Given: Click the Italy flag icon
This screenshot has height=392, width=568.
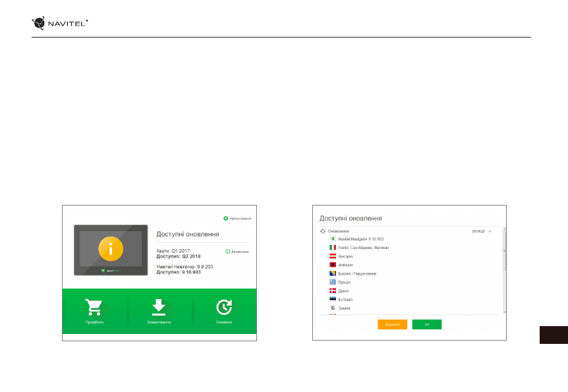Looking at the screenshot, I should click(333, 247).
